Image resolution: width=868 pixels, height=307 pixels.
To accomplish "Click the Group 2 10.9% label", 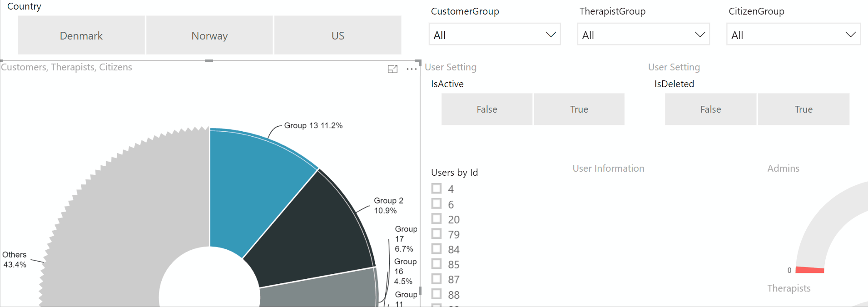I will click(x=388, y=206).
